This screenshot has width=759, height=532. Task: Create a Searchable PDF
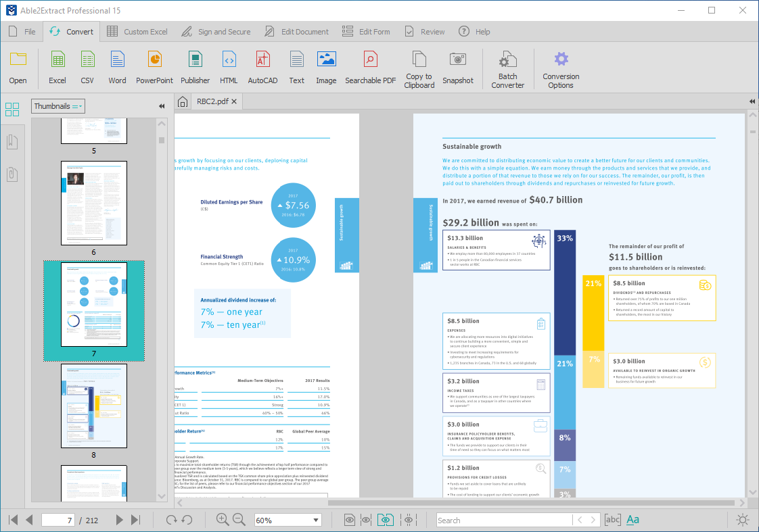click(370, 68)
